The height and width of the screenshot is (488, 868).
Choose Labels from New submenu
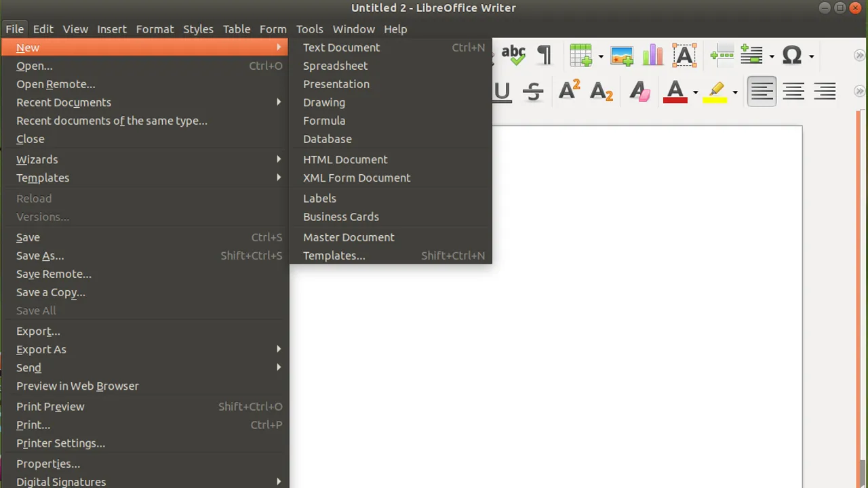(391, 199)
